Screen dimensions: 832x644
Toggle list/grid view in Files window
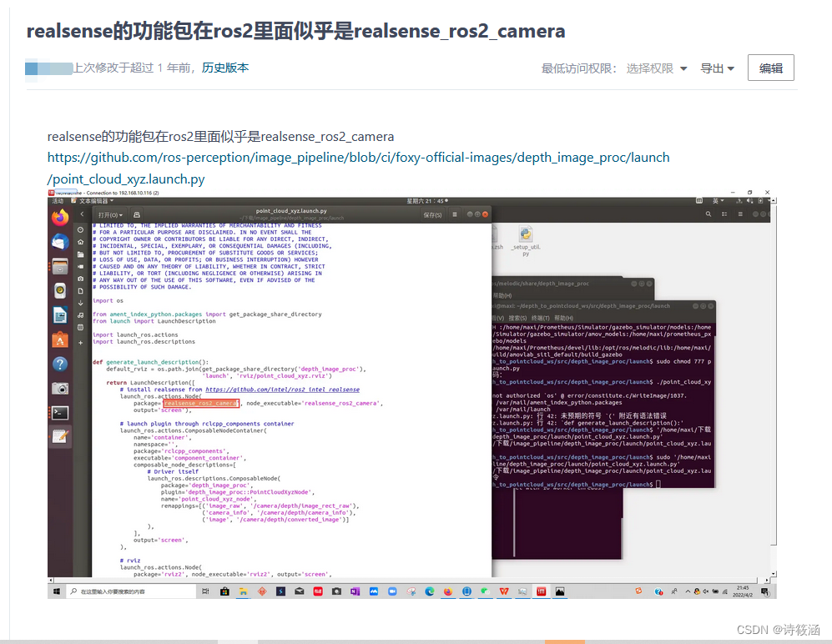(x=724, y=214)
